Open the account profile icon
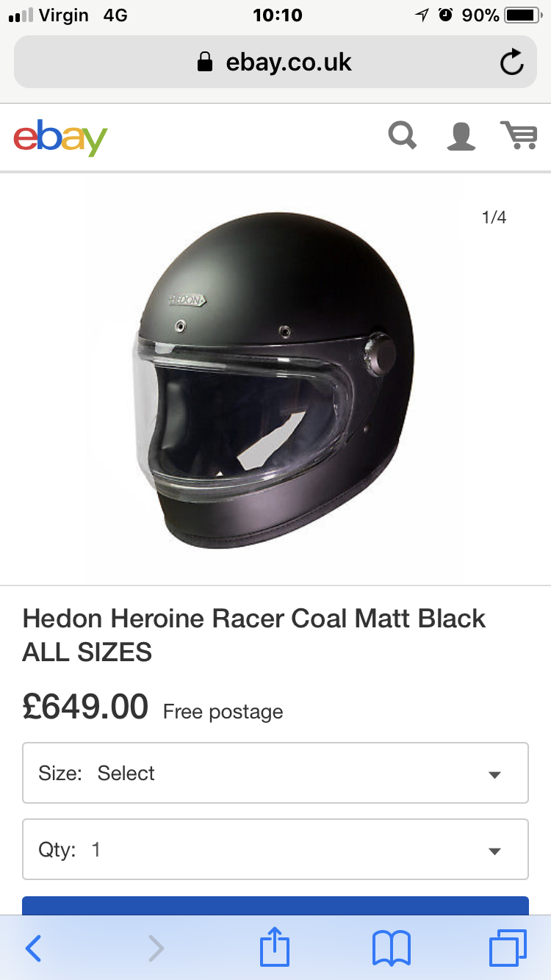Screen dimensions: 551x980 [461, 137]
